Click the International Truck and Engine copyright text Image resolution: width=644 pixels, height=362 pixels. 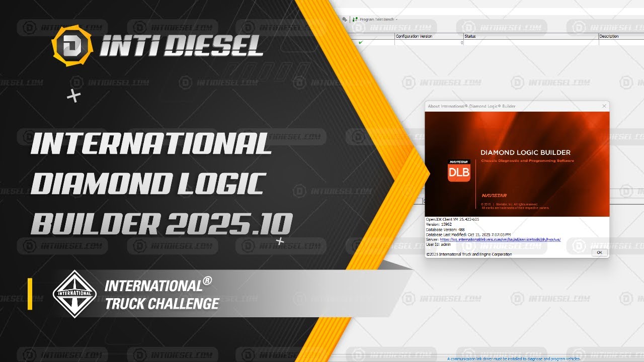(469, 254)
